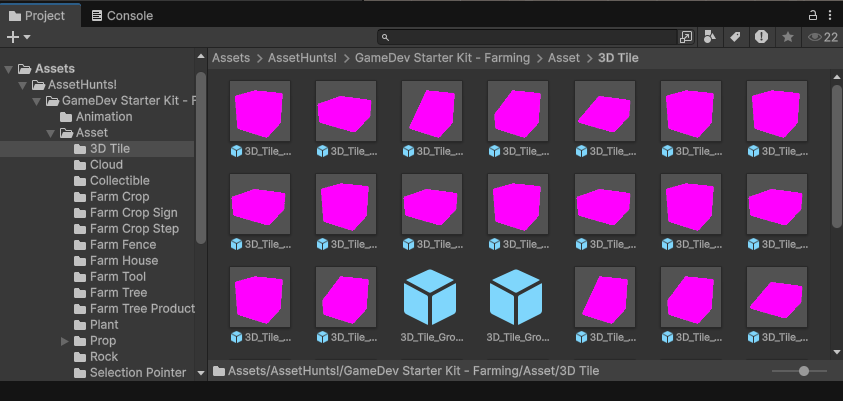
Task: Click Asset in the breadcrumb path
Action: [x=563, y=58]
